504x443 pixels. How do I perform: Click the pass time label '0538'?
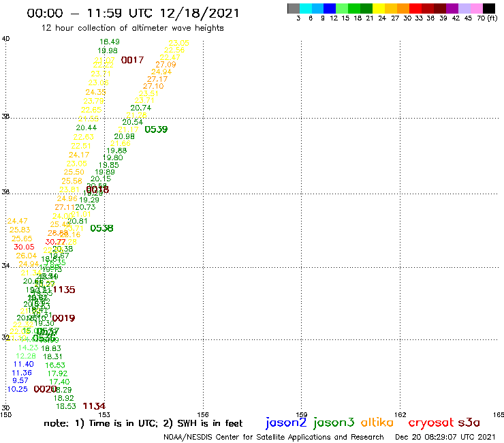(x=102, y=228)
